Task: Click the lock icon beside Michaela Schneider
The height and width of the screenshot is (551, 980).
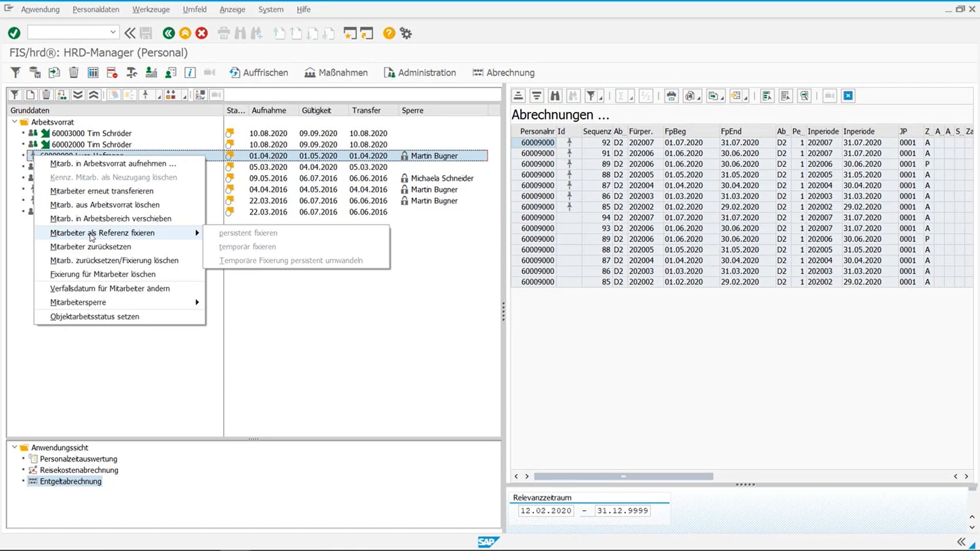Action: pos(404,178)
